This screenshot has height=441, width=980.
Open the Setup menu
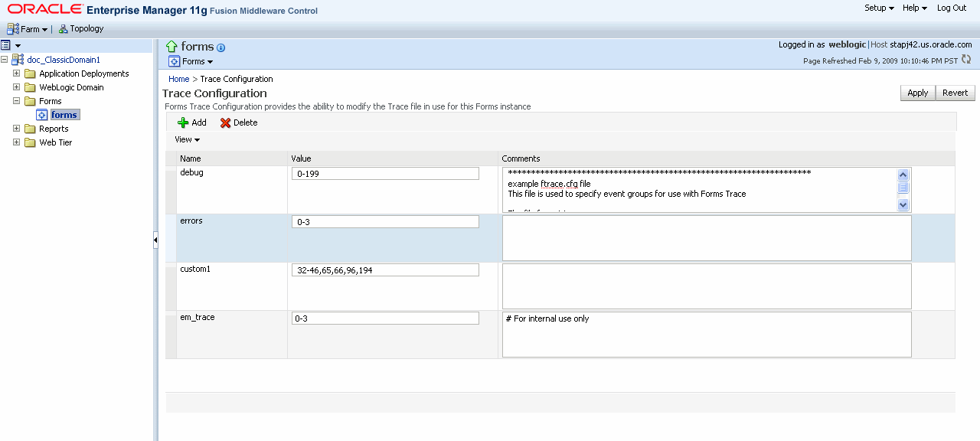click(878, 8)
